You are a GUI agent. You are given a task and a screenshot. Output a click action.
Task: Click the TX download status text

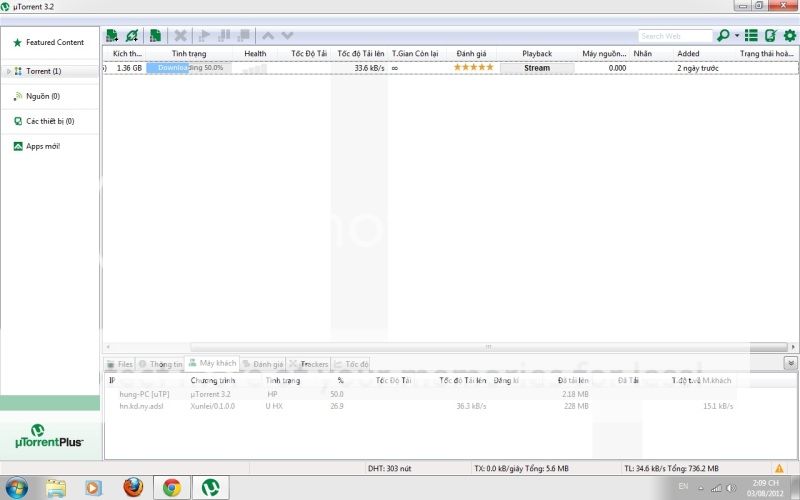521,468
